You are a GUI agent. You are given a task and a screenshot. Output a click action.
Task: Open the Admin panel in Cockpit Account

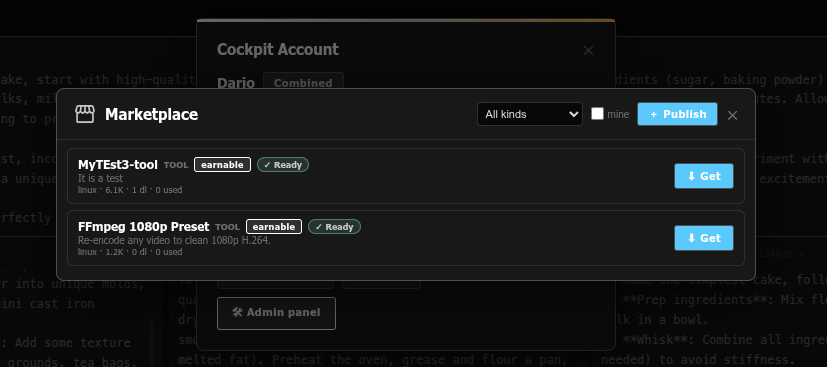click(x=276, y=313)
